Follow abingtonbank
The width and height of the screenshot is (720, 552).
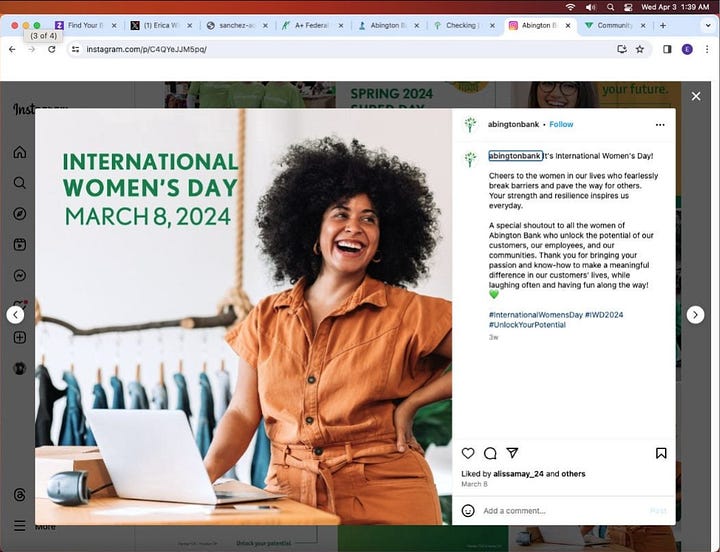[x=561, y=124]
